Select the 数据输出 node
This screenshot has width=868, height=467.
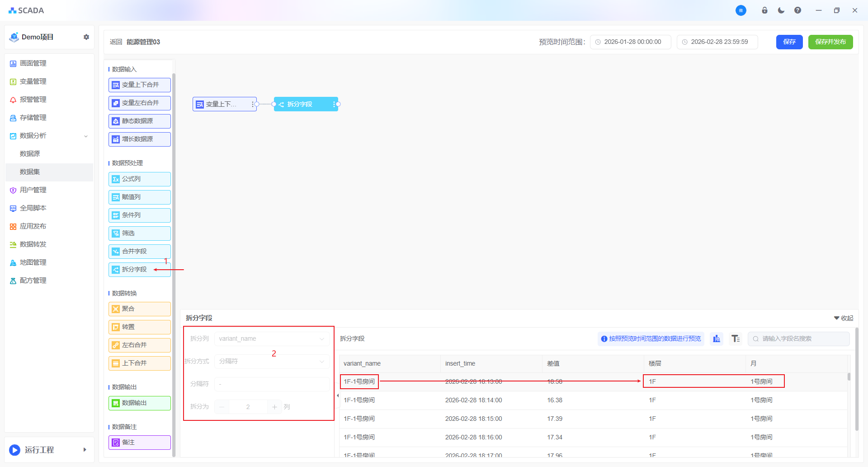139,403
